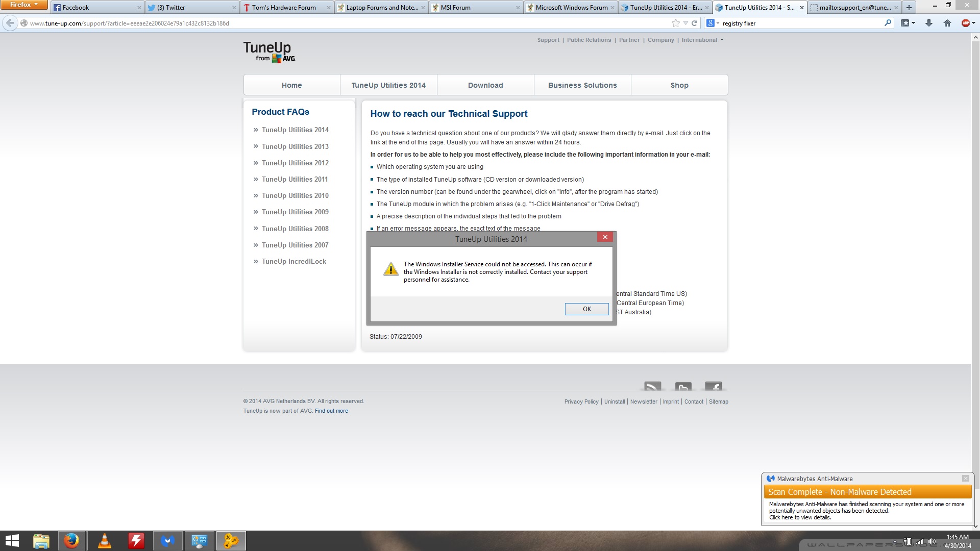Open TuneUp IncrediLock FAQ link

[x=294, y=261]
